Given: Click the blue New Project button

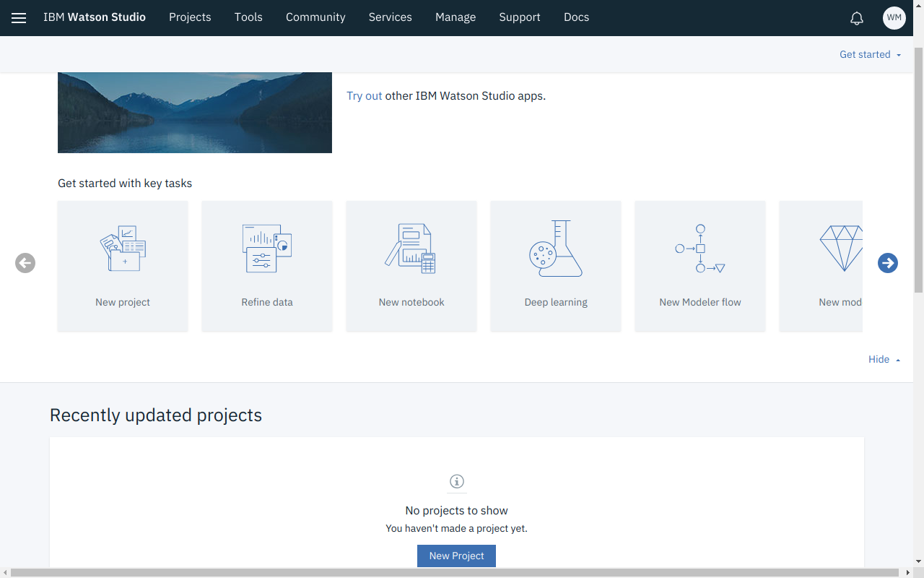Looking at the screenshot, I should (457, 556).
